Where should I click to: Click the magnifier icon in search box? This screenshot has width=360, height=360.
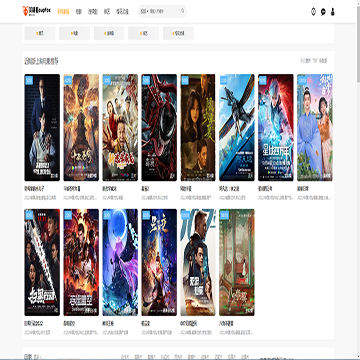click(x=183, y=11)
